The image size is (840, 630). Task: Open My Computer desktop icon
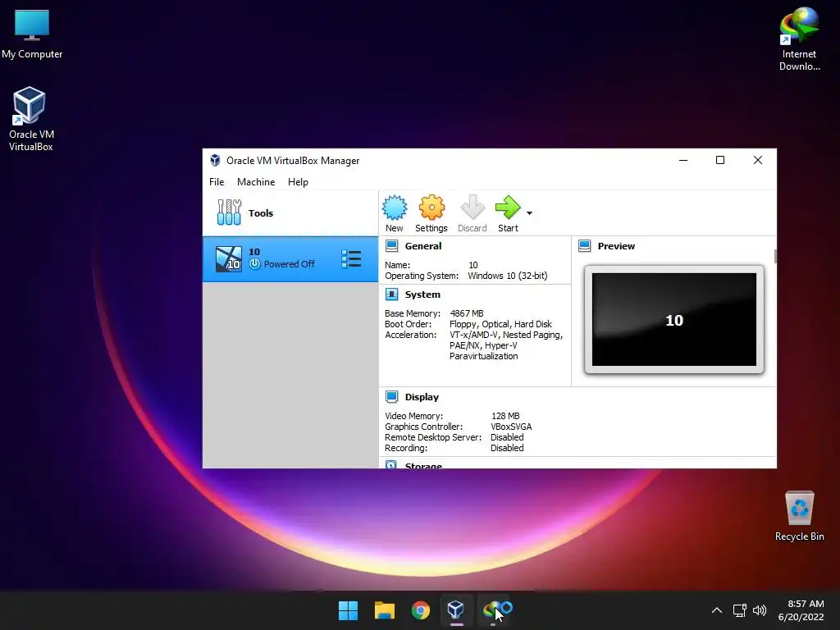[x=32, y=34]
